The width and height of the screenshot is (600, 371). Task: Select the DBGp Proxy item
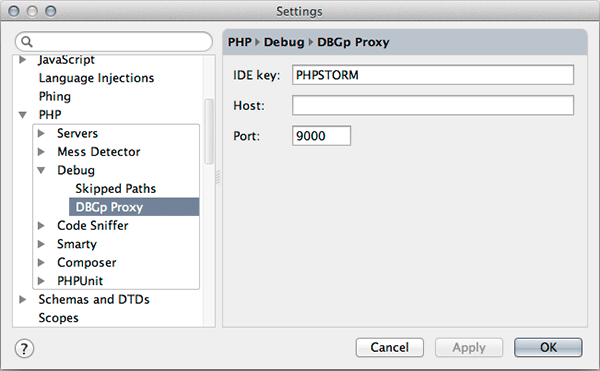(134, 207)
